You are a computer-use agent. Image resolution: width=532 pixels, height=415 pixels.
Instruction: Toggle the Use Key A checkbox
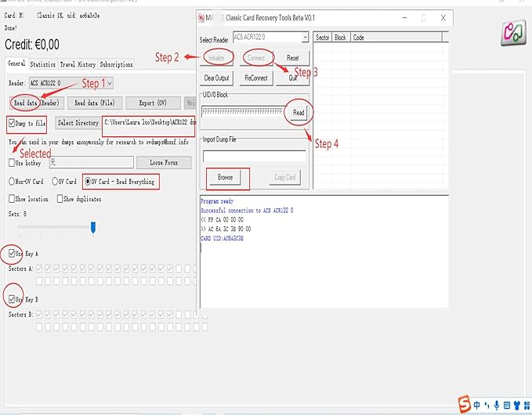tap(12, 253)
